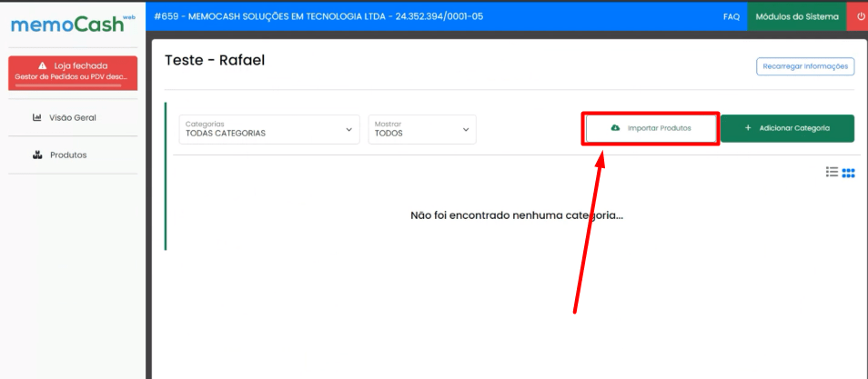Open Módulos do Sistema
The width and height of the screenshot is (868, 379).
(797, 16)
